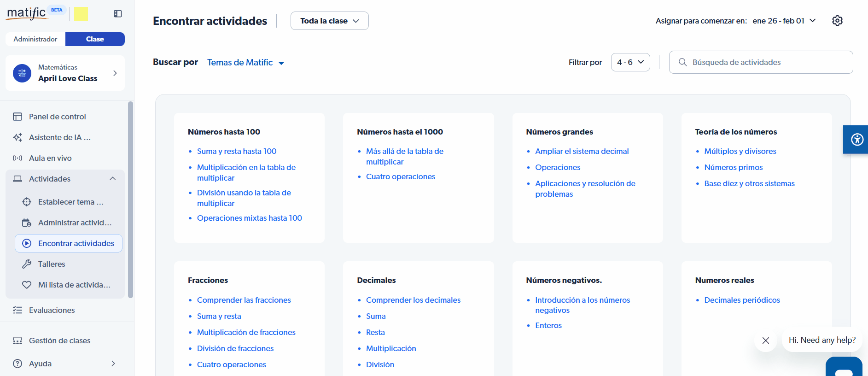Open Base diez y otros sistemas
The height and width of the screenshot is (376, 868).
click(x=750, y=183)
